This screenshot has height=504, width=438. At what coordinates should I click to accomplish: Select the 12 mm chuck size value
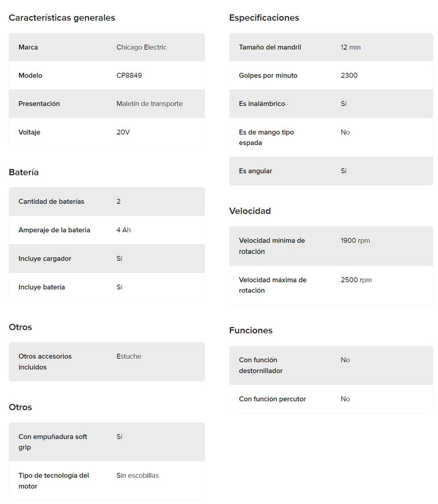point(350,47)
